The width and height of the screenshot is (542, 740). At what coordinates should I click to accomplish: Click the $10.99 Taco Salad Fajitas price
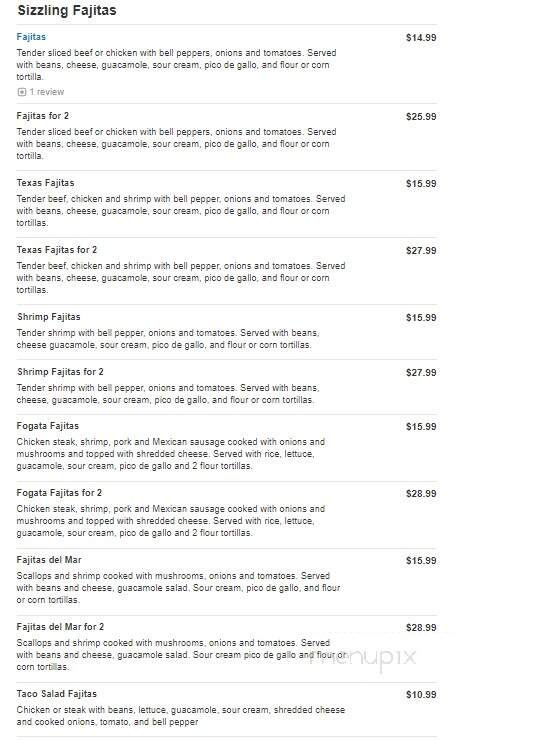pyautogui.click(x=421, y=695)
